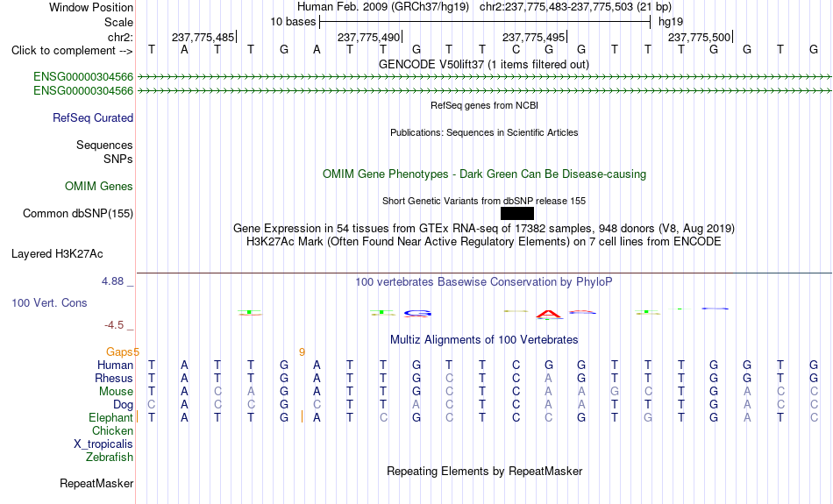Click 'Short Genetic Variants from dbSNP' title
This screenshot has width=833, height=504.
[484, 201]
